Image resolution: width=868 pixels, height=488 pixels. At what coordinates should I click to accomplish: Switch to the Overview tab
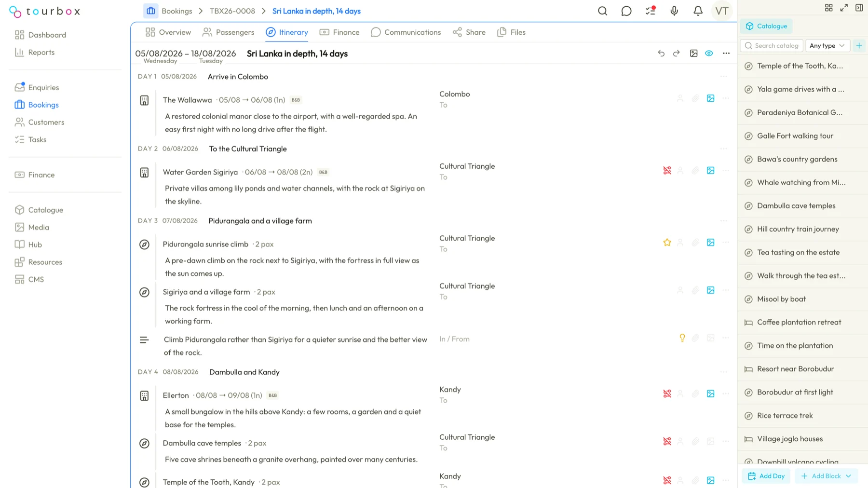168,32
